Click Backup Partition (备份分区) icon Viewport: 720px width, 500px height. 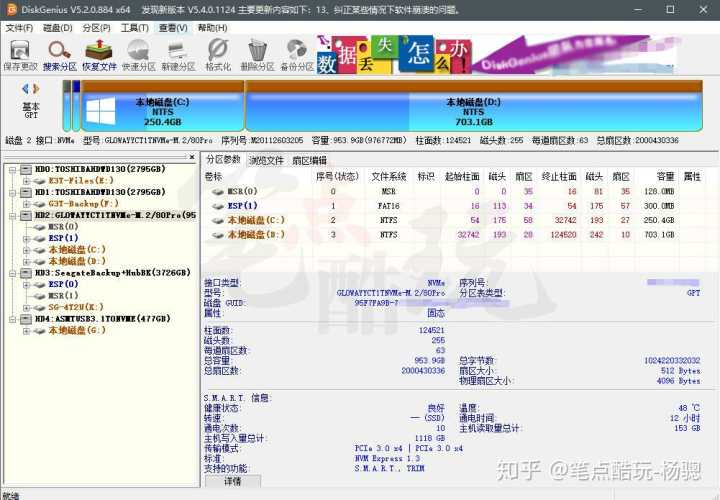click(x=297, y=55)
